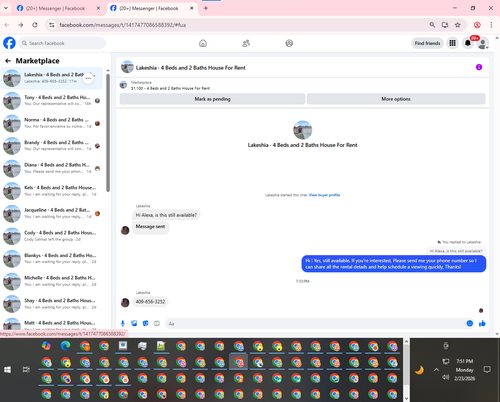Click the Search Facebook field
Viewport: 500px width, 402px height.
coord(62,43)
